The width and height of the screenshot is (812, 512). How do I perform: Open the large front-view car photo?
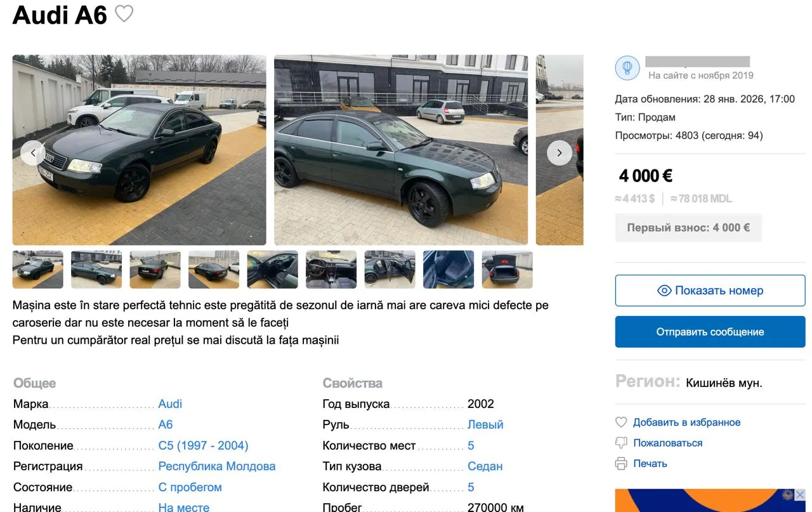click(x=140, y=150)
